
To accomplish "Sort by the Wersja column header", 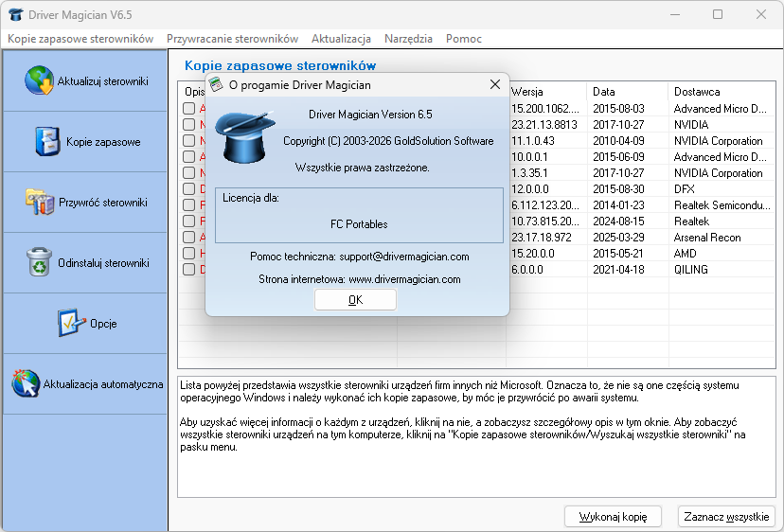I will coord(546,92).
